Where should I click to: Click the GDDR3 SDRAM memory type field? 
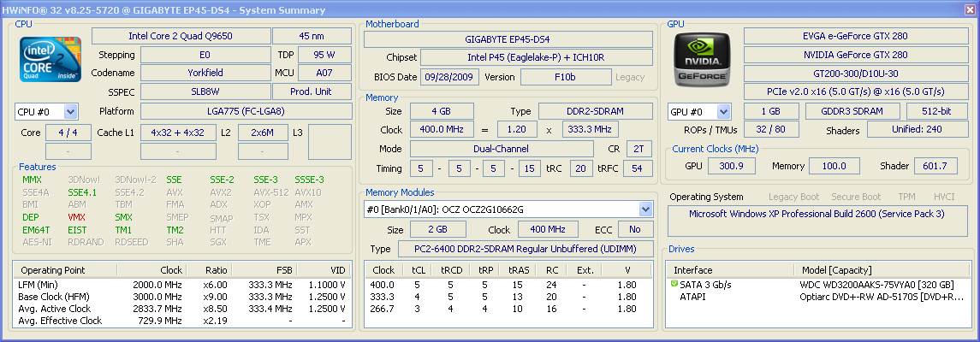coord(852,111)
